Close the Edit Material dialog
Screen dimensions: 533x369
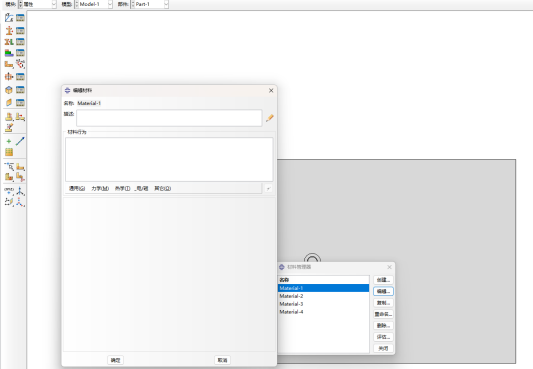click(271, 90)
